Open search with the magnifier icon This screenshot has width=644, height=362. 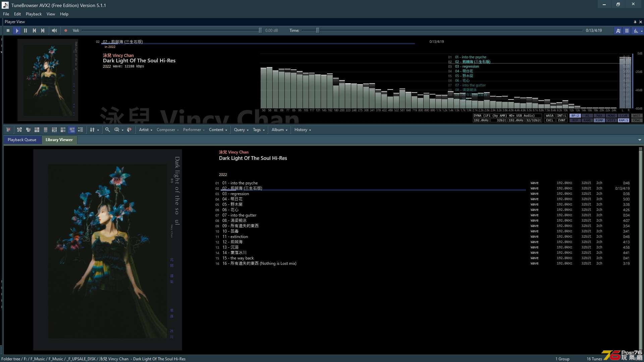107,130
